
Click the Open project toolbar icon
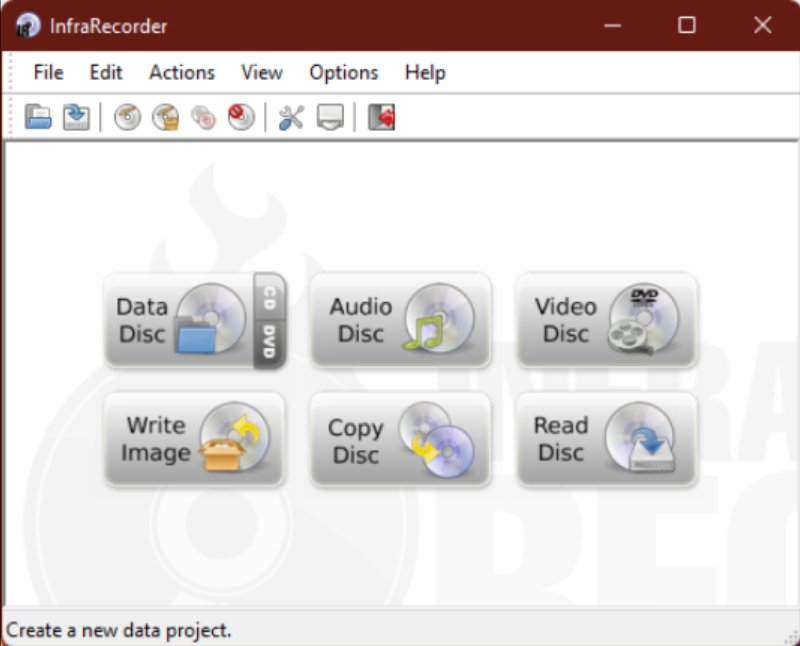pyautogui.click(x=38, y=117)
